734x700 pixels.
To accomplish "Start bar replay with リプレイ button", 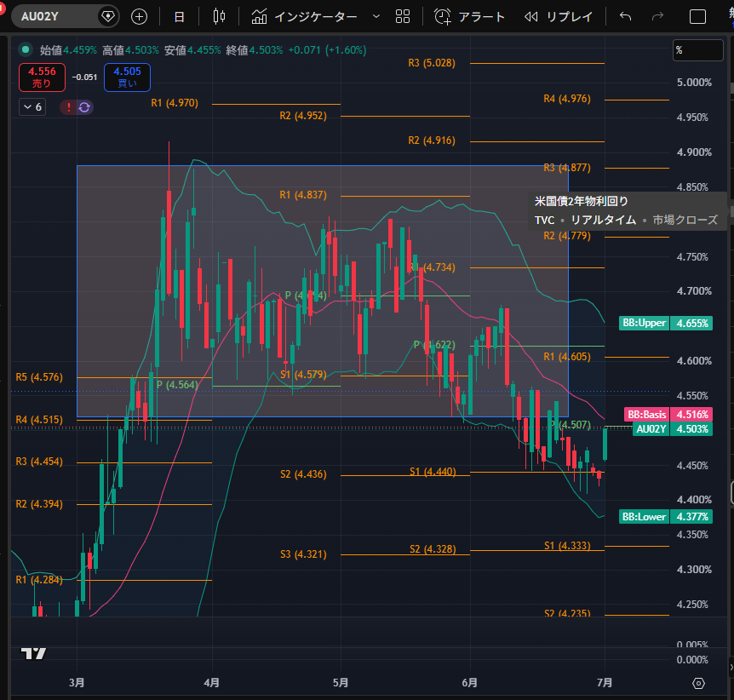I will tap(559, 17).
